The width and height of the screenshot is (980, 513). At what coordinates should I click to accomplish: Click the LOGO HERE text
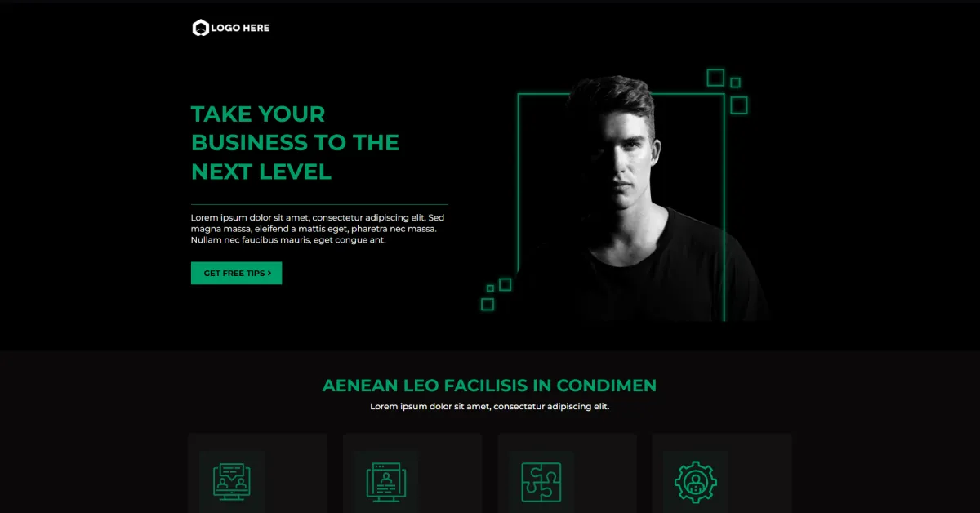[240, 28]
